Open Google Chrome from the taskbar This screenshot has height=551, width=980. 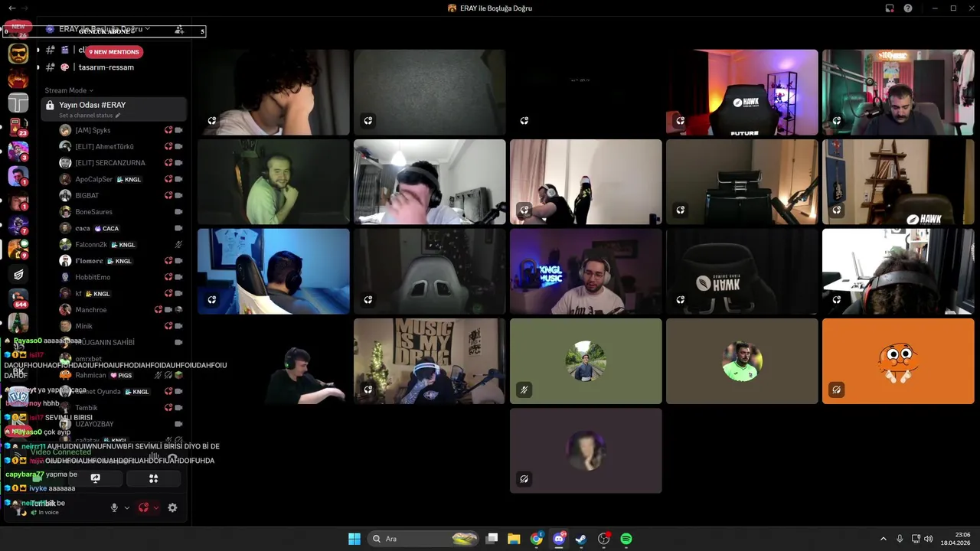point(537,539)
